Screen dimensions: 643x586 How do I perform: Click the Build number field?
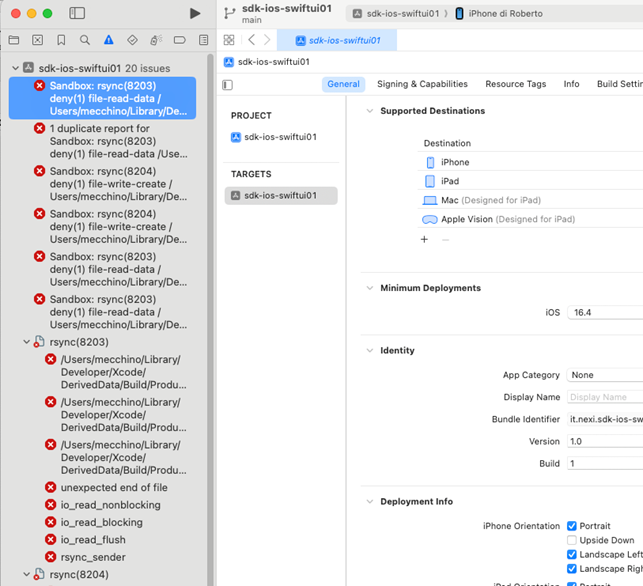605,463
